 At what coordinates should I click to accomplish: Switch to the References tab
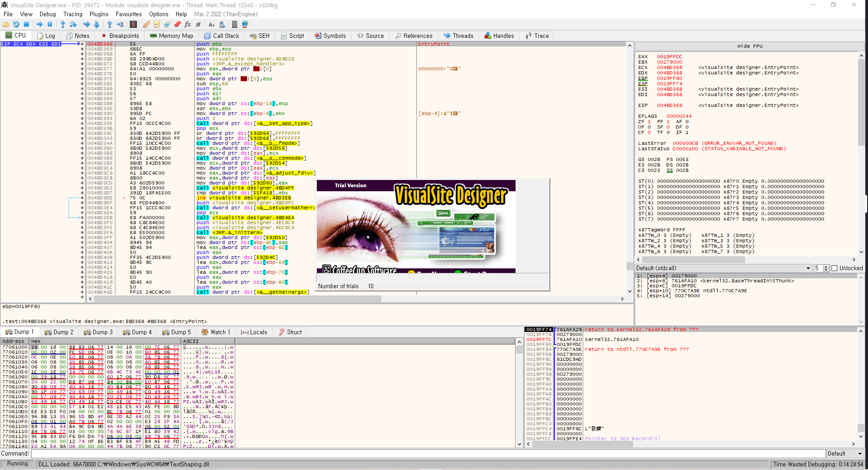pyautogui.click(x=414, y=36)
